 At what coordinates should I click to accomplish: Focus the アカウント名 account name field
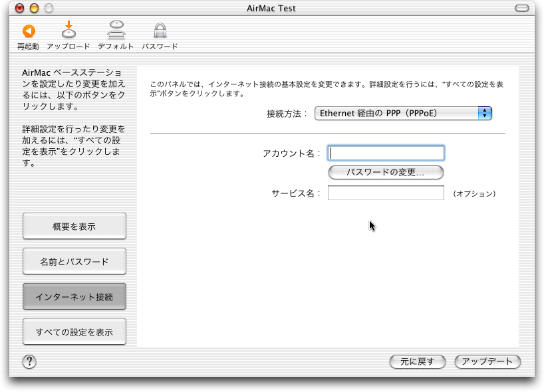[386, 153]
